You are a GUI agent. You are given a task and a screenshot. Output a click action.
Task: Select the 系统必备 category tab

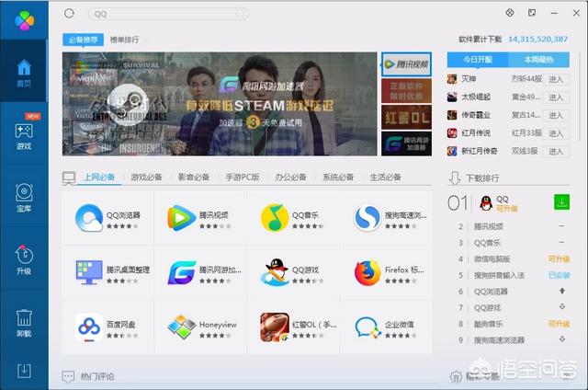(338, 178)
